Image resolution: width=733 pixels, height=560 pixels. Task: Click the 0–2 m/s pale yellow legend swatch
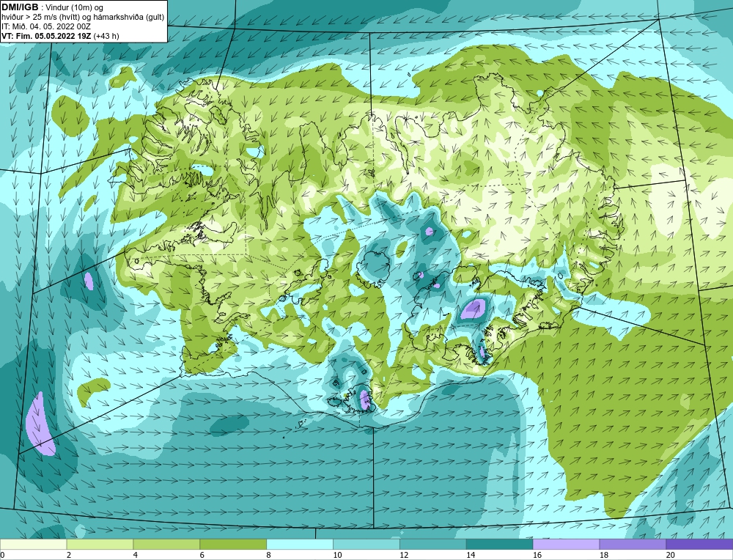(33, 544)
